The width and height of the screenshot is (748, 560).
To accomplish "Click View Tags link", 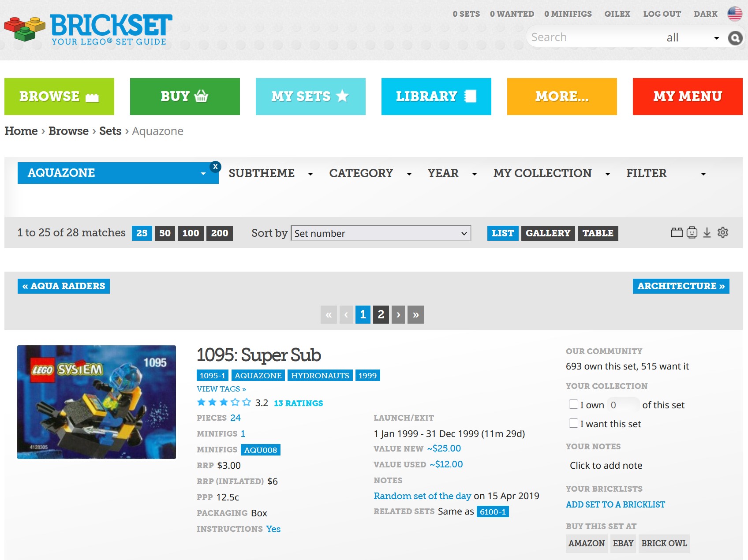I will click(x=221, y=389).
